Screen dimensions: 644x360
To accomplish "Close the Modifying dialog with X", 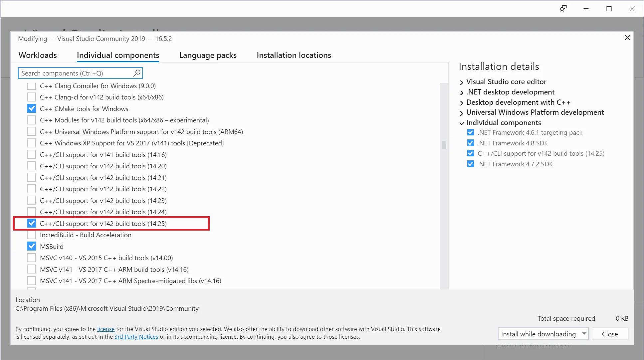I will click(627, 38).
